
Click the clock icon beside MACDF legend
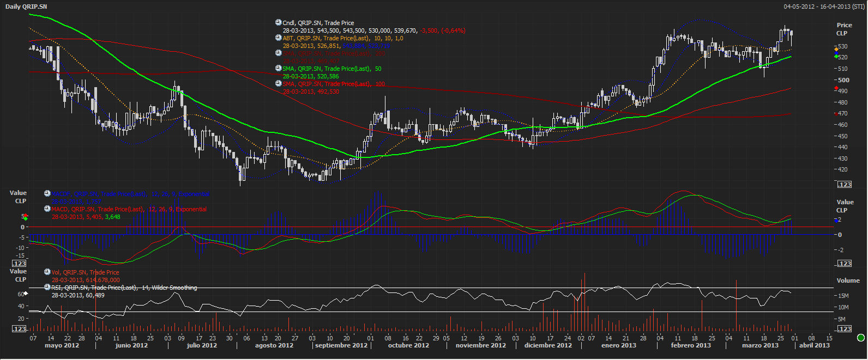[47, 193]
